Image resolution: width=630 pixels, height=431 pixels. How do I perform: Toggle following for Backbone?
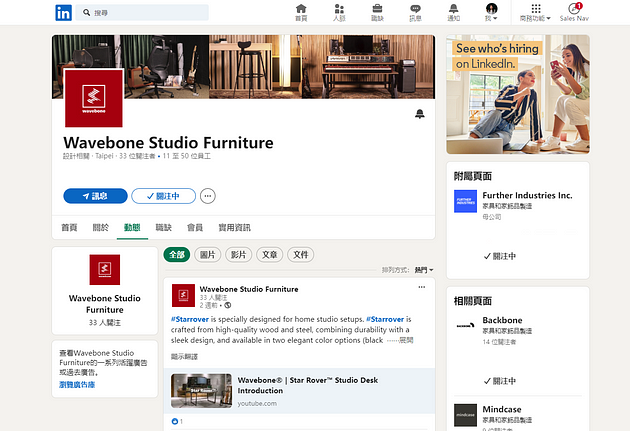[499, 381]
